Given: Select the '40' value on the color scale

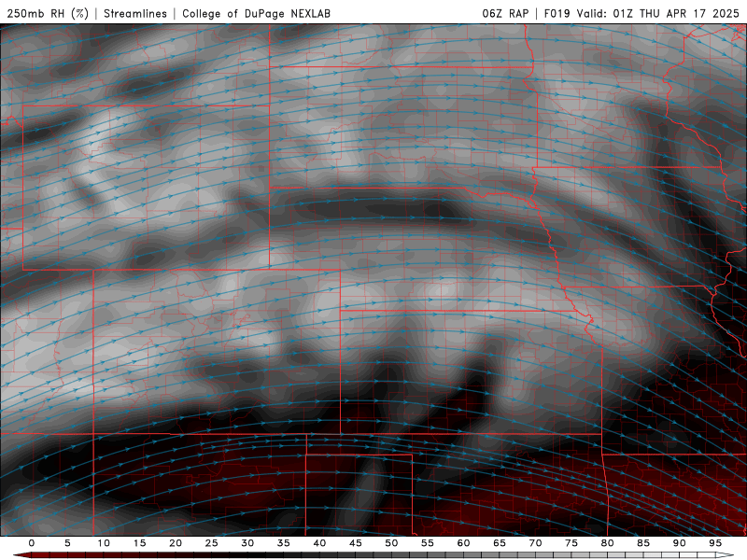Looking at the screenshot, I should 319,543.
